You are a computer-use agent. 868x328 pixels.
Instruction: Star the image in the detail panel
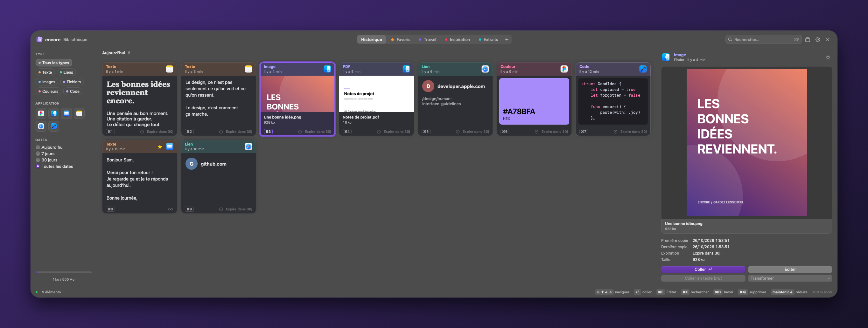click(828, 58)
